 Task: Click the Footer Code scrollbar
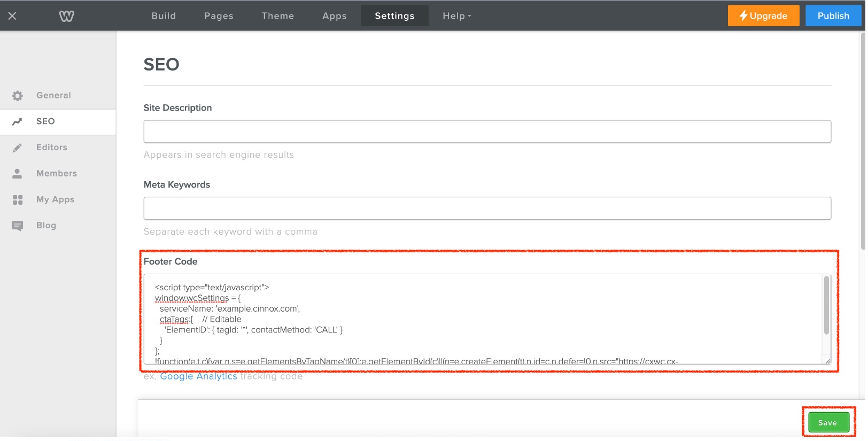[x=827, y=305]
